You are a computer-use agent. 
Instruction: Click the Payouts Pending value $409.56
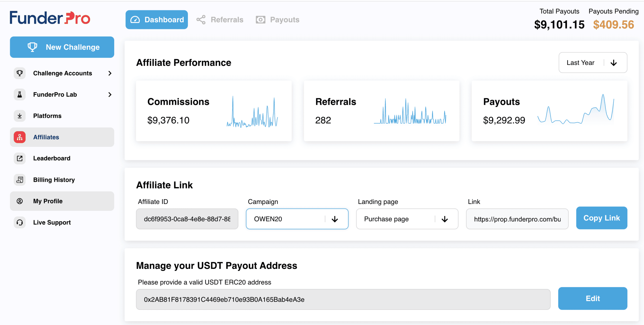[614, 25]
